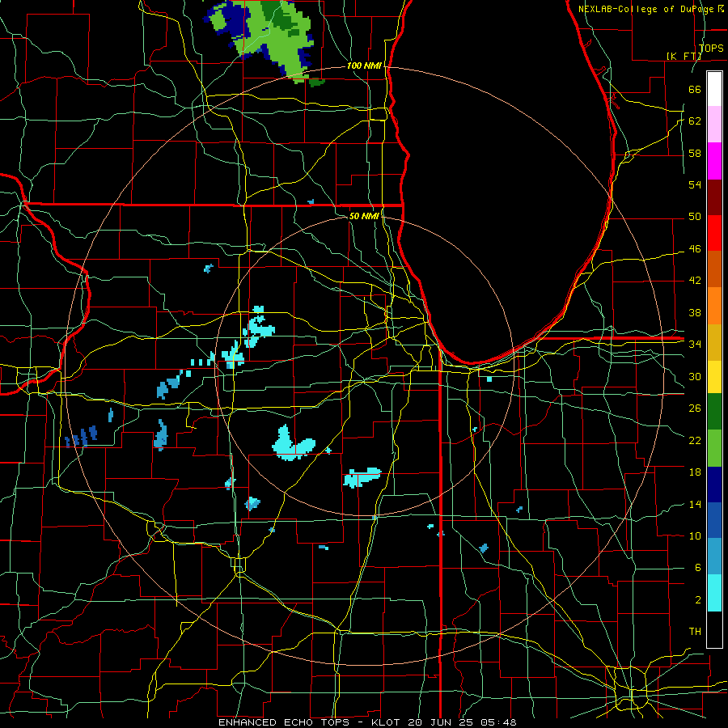
Task: Click the "100 NMI" range ring label
Action: 364,66
